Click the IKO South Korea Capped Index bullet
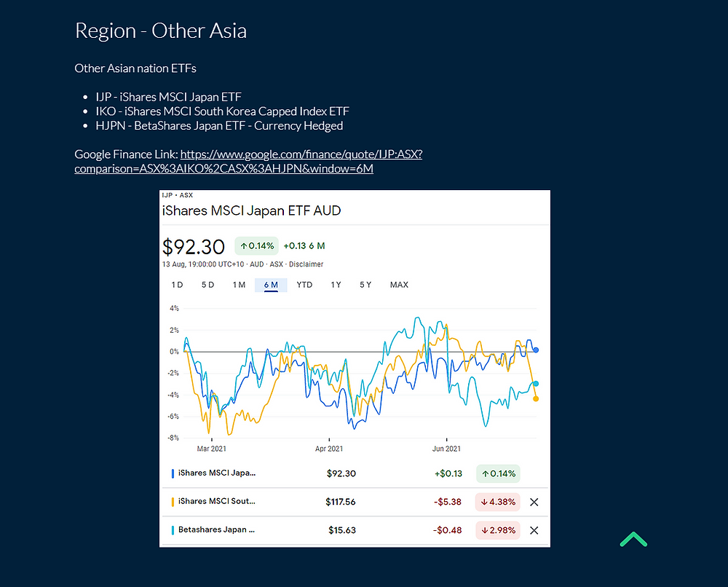Image resolution: width=728 pixels, height=587 pixels. pyautogui.click(x=222, y=111)
